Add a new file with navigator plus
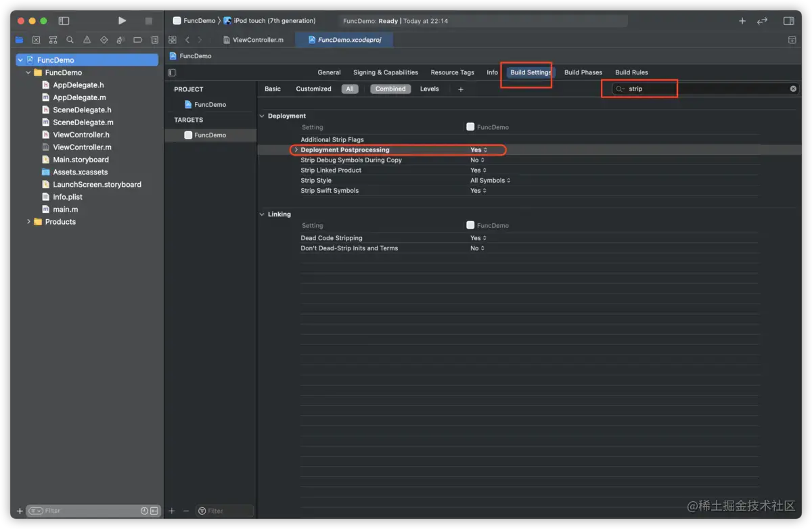This screenshot has height=529, width=812. coord(20,511)
